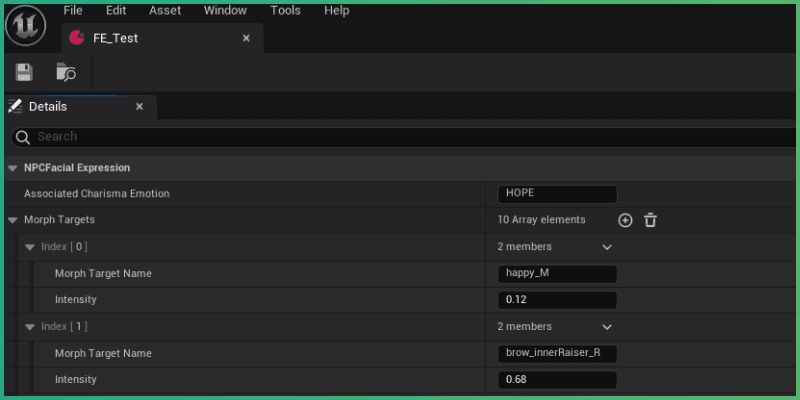This screenshot has height=400, width=800.
Task: Open Index [ 0 ] 2 members dropdown arrow
Action: coord(607,247)
